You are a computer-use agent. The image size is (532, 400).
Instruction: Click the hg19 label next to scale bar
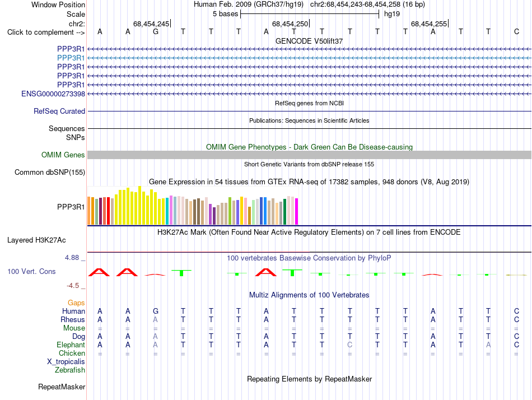click(392, 14)
